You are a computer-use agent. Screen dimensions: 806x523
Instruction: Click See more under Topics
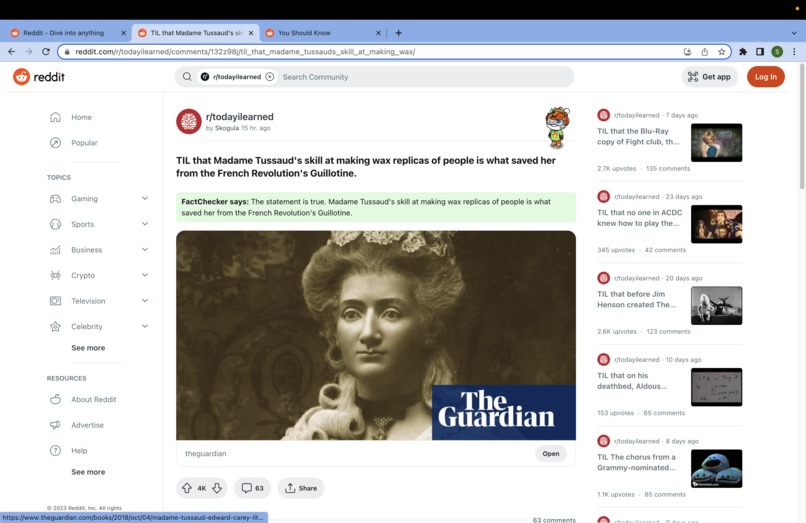(88, 348)
